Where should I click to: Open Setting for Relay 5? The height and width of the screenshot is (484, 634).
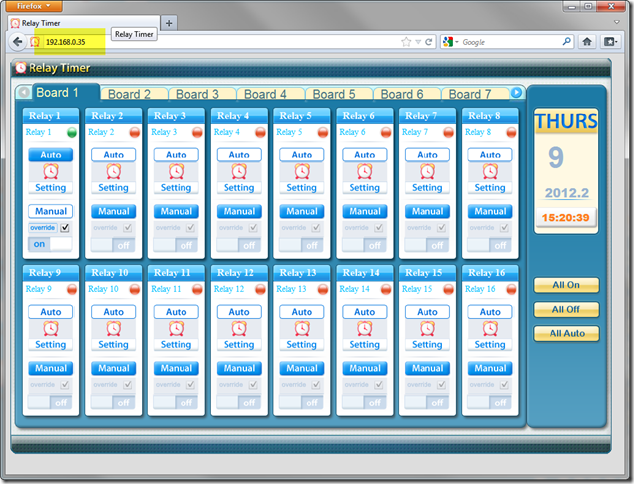302,188
